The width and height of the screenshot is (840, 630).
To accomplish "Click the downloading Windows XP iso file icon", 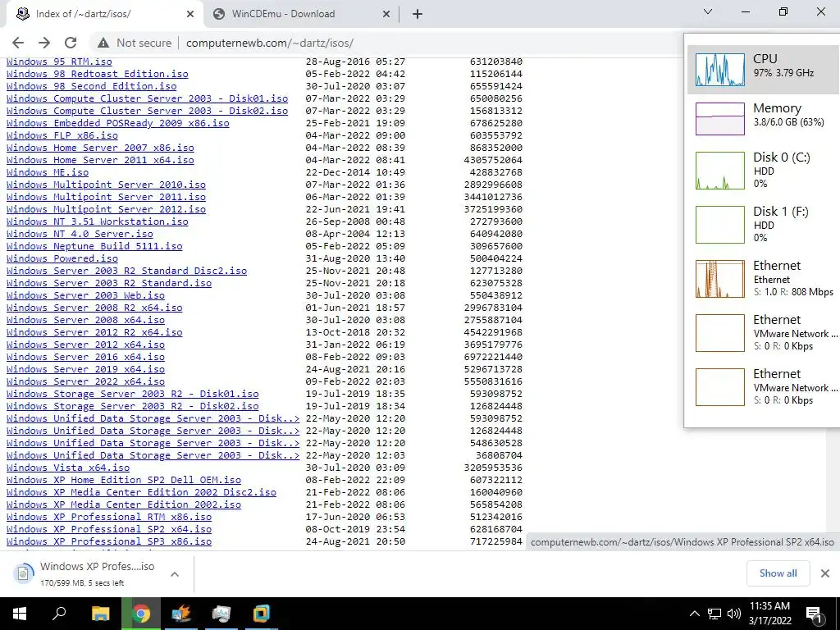I will [x=23, y=573].
